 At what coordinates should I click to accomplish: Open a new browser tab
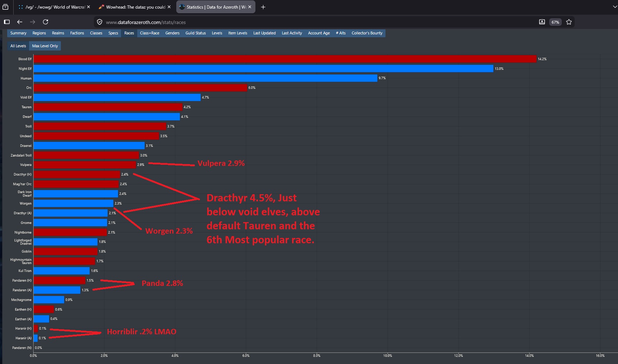(263, 7)
